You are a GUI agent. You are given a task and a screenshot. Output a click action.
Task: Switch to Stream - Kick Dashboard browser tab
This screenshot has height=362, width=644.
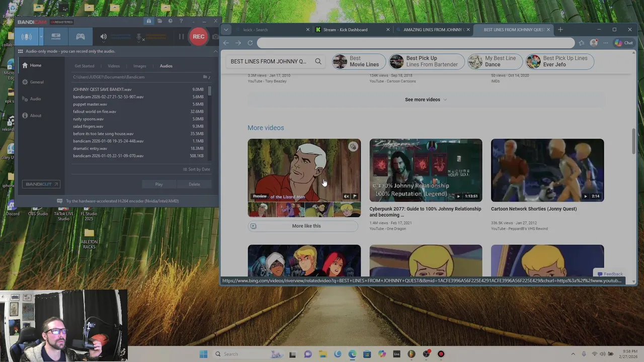(352, 30)
